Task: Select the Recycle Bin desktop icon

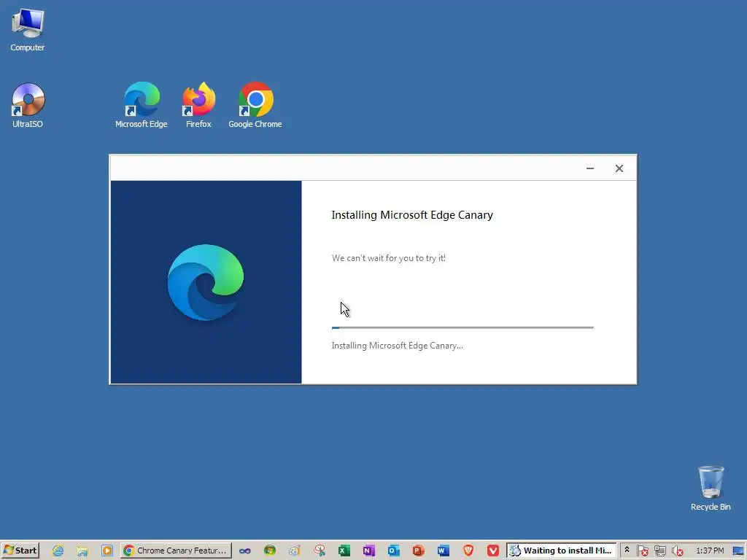Action: click(x=711, y=489)
